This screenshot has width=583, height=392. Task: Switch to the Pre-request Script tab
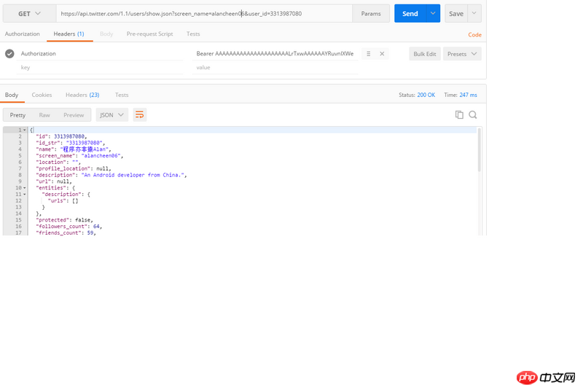tap(149, 34)
